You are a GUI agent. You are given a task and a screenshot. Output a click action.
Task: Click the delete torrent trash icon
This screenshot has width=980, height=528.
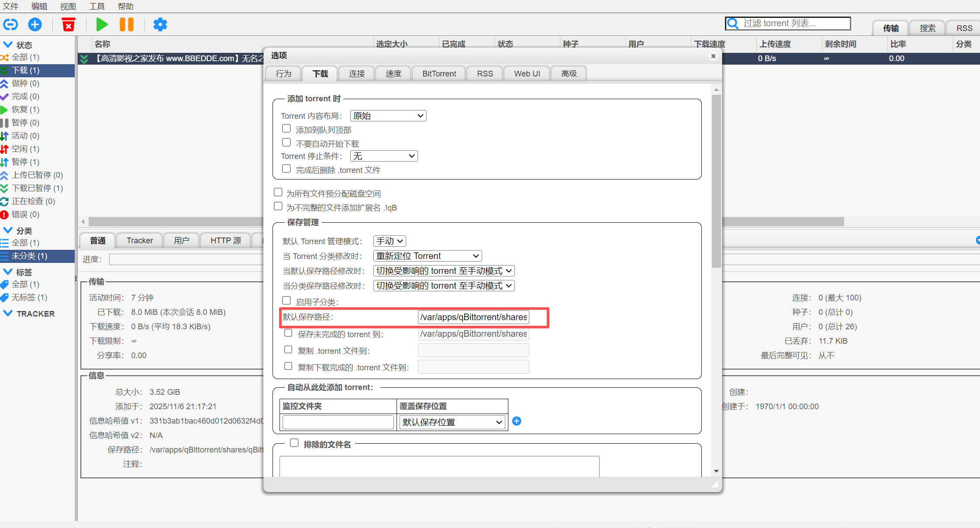(x=68, y=24)
